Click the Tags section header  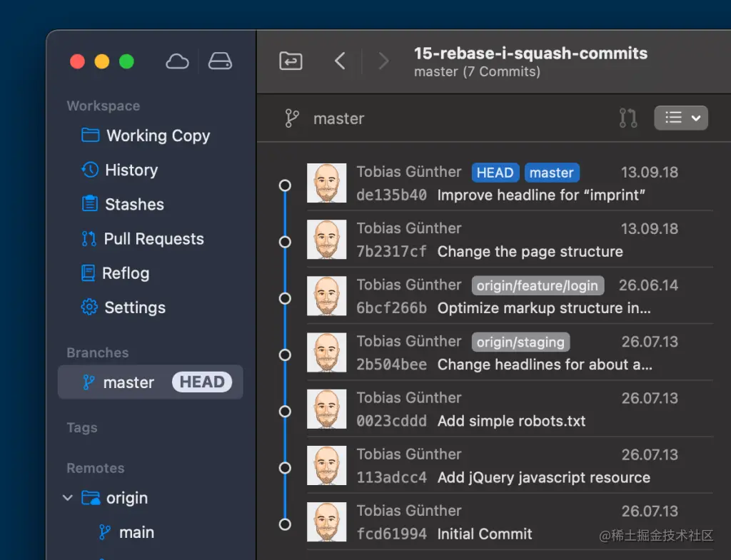[x=82, y=428]
